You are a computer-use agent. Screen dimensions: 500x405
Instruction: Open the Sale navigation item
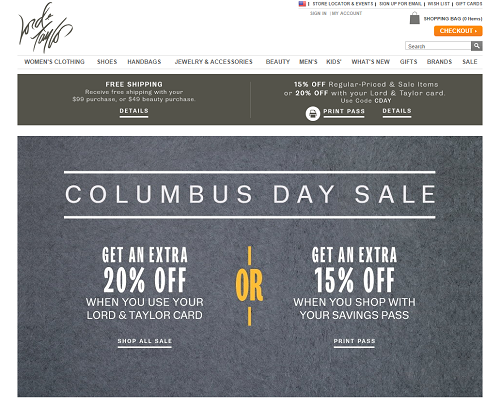[470, 62]
